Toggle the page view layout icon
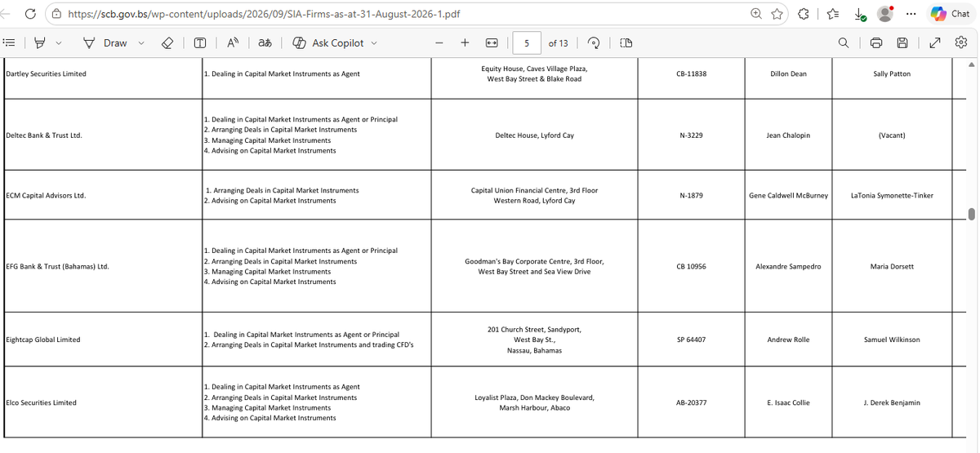 point(627,43)
